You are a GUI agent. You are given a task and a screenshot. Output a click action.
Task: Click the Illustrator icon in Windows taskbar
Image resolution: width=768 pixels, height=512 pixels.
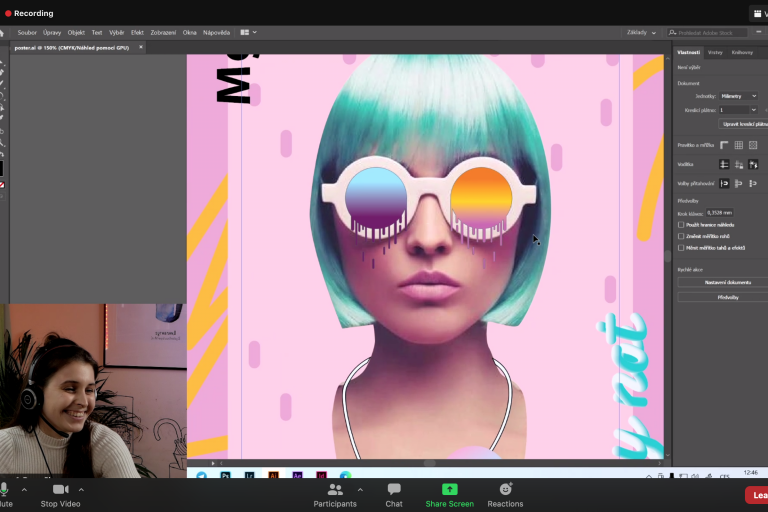(x=273, y=475)
